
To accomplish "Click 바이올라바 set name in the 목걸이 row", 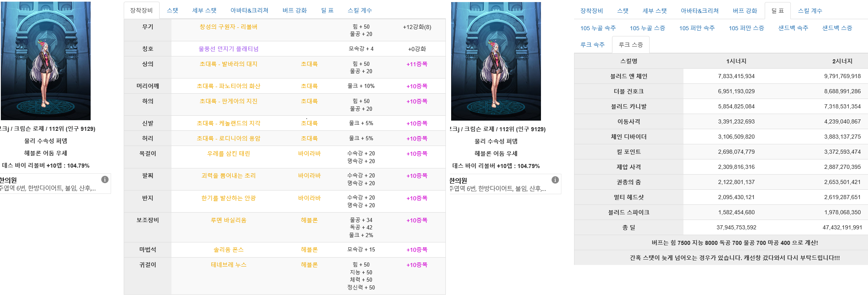I will [309, 153].
